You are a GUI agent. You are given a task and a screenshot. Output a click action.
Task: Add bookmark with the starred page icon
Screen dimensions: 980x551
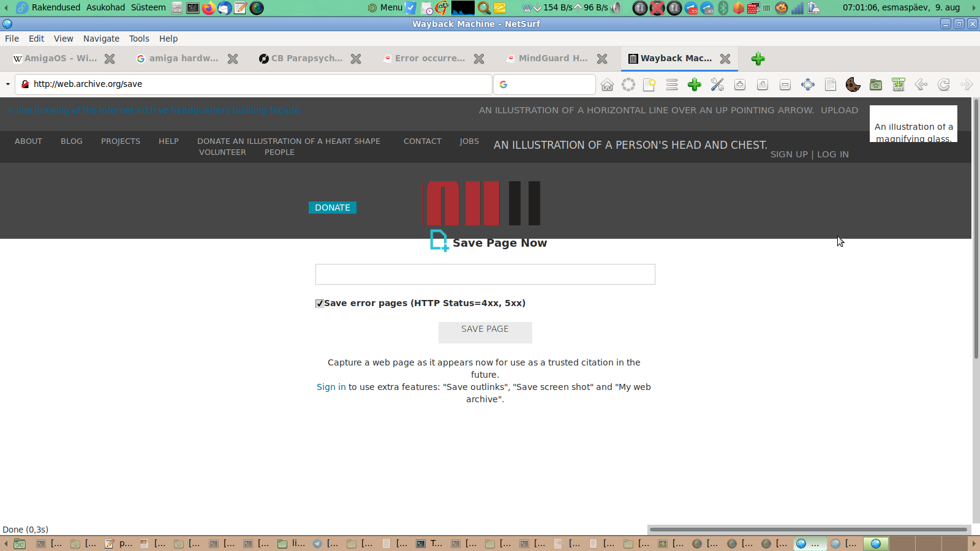point(649,84)
